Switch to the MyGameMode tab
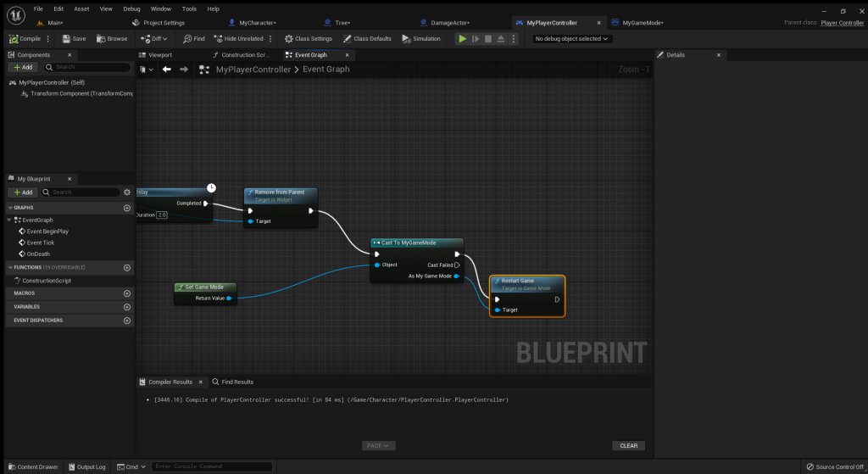This screenshot has height=474, width=868. point(643,23)
